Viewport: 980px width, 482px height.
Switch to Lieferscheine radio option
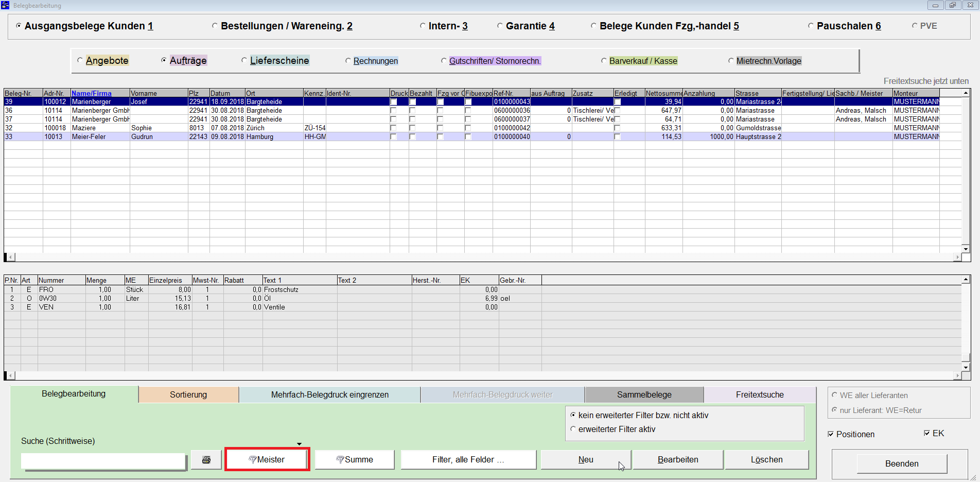244,60
